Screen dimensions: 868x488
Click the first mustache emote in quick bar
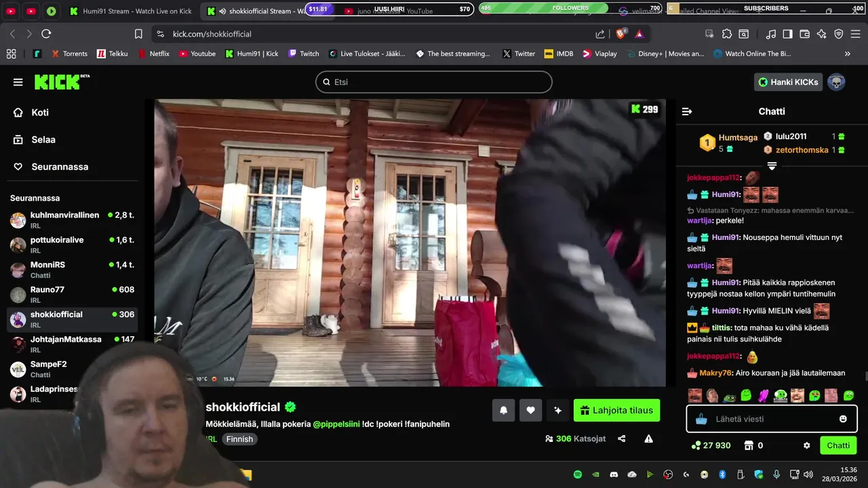[695, 395]
